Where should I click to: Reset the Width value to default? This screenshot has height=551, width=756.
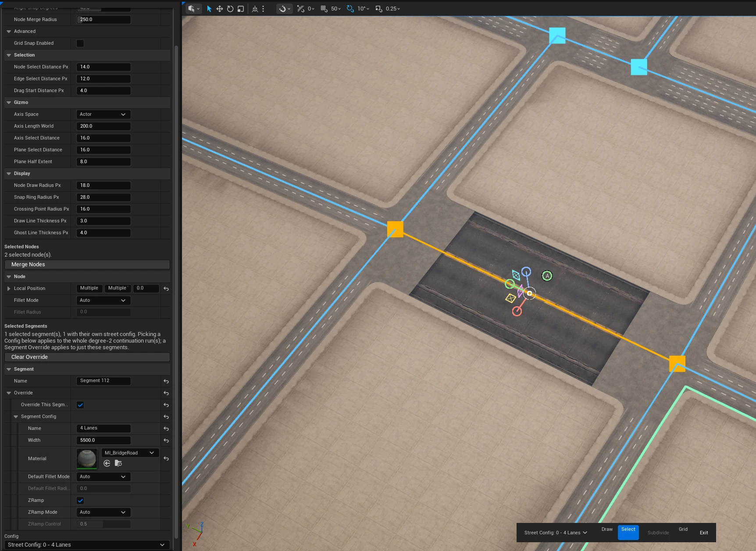click(x=166, y=440)
